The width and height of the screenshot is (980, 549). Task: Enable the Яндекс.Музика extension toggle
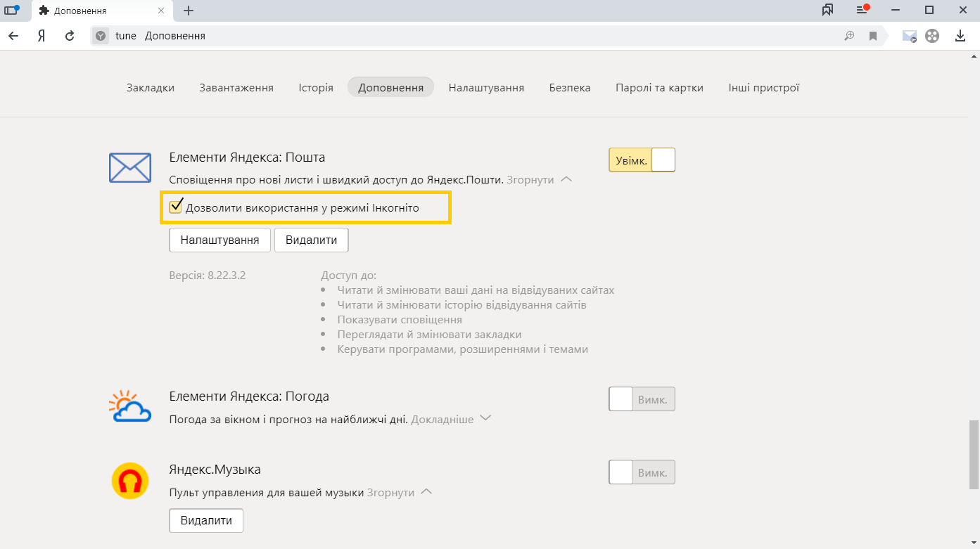pos(642,472)
